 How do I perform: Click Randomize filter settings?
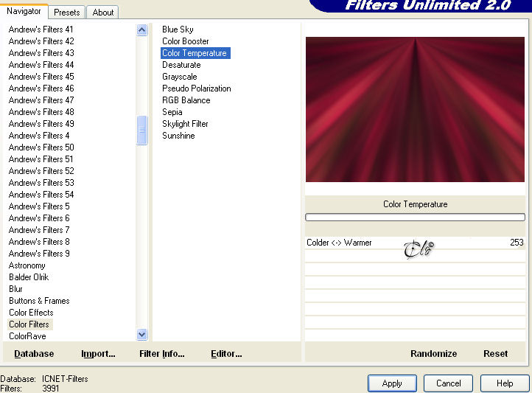433,354
